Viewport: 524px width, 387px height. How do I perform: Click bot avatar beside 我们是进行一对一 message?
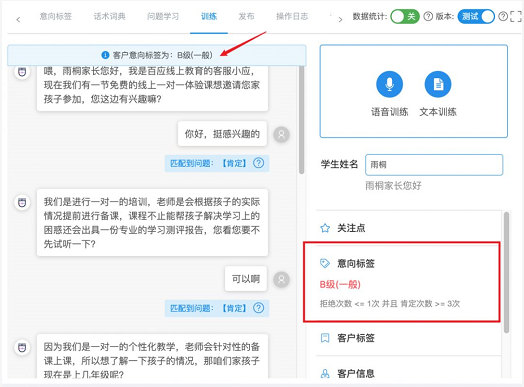tap(22, 202)
